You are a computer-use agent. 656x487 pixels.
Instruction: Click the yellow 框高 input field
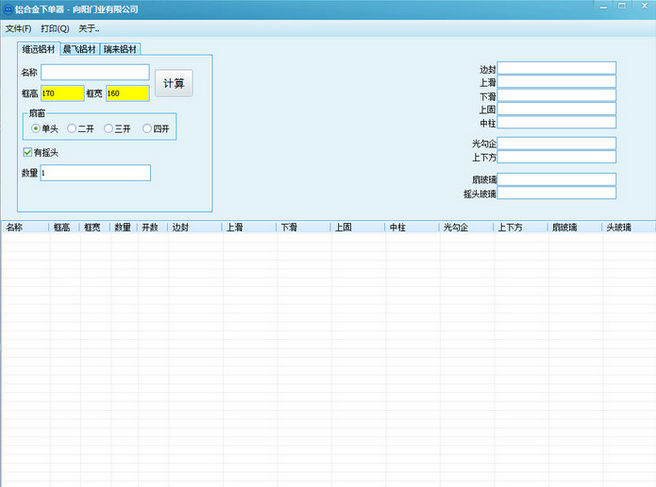[x=62, y=93]
